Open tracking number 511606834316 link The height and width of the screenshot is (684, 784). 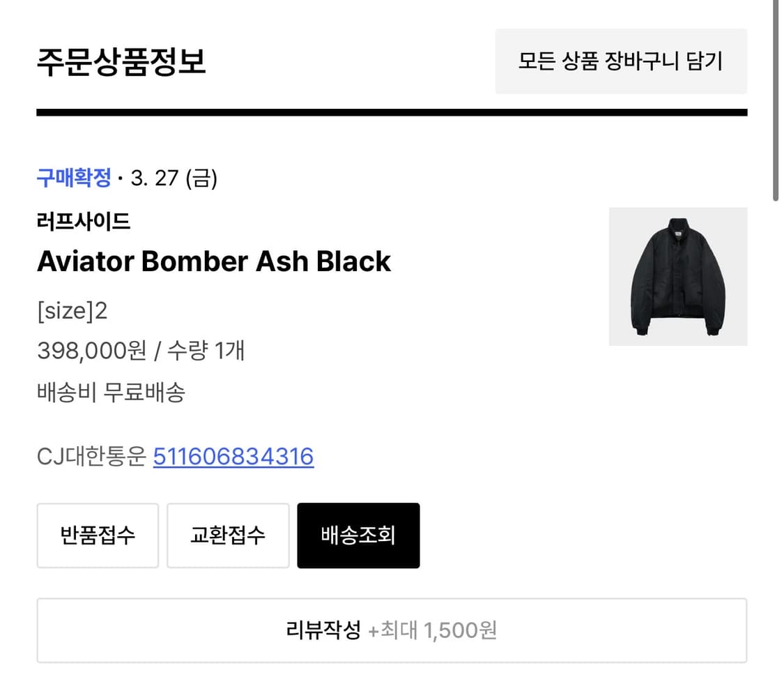coord(233,457)
